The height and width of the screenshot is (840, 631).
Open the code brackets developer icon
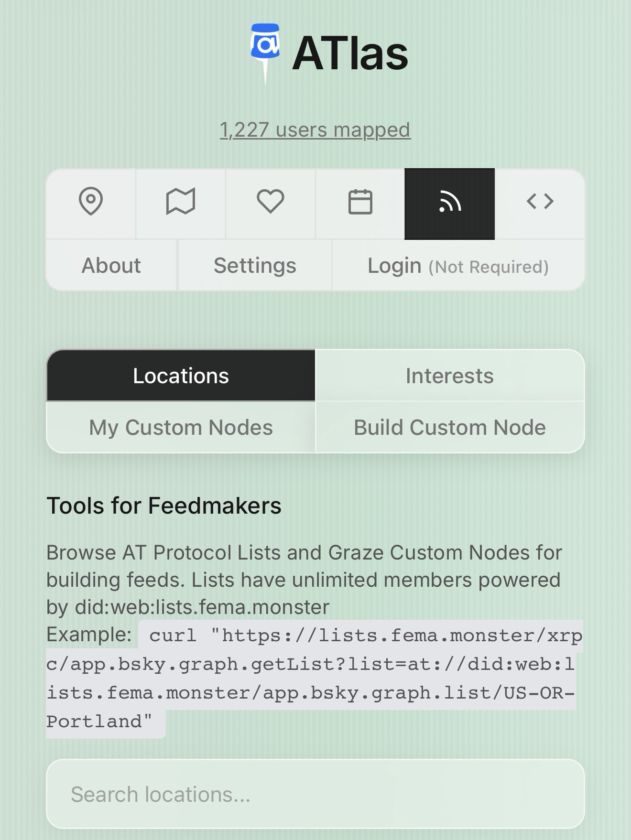click(x=540, y=203)
